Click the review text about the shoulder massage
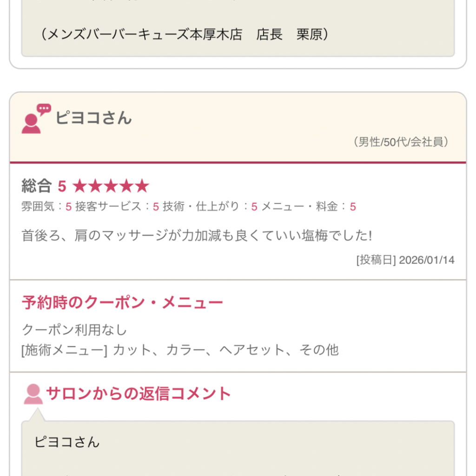476x476 pixels. [197, 235]
